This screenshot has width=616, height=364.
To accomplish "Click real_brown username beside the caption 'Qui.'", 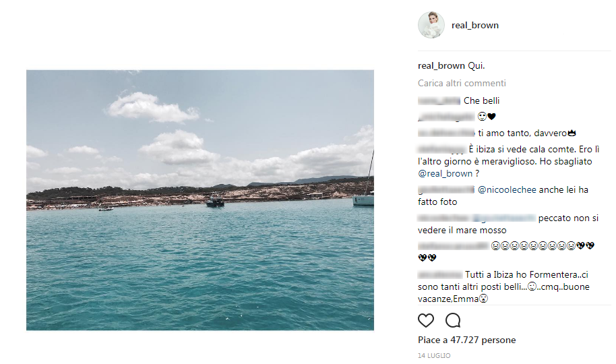I will [x=441, y=66].
